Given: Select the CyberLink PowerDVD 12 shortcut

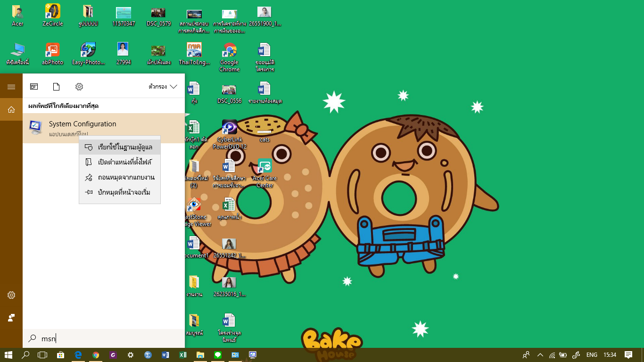Looking at the screenshot, I should tap(230, 135).
